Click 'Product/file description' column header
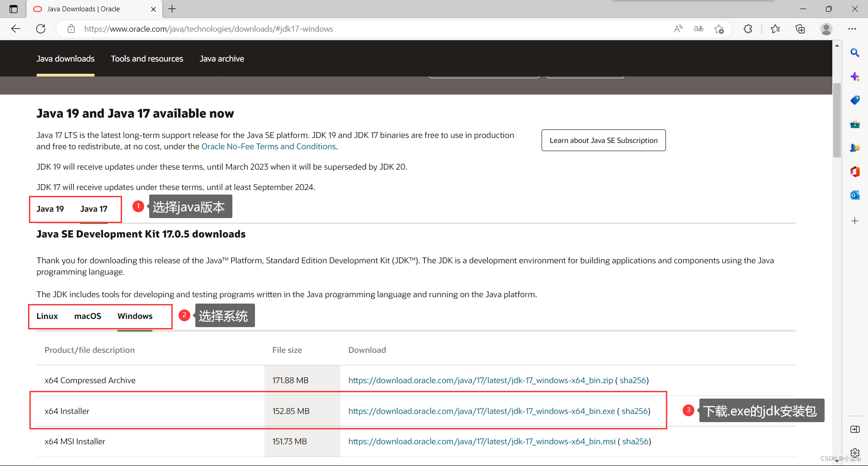Viewport: 868px width, 466px height. coord(90,350)
